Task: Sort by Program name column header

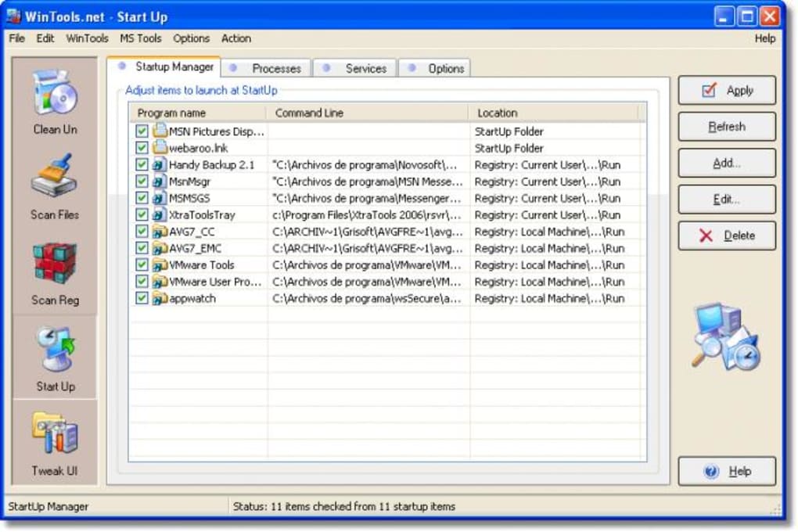Action: click(199, 113)
